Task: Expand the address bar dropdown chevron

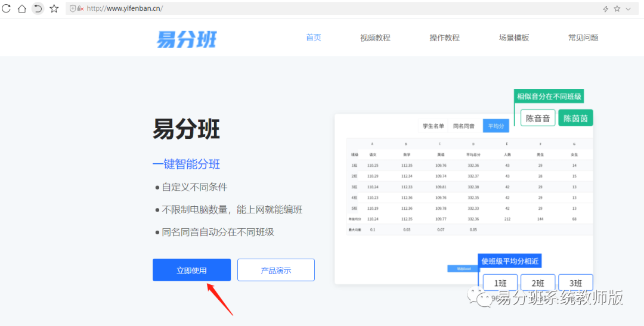Action: pyautogui.click(x=628, y=8)
